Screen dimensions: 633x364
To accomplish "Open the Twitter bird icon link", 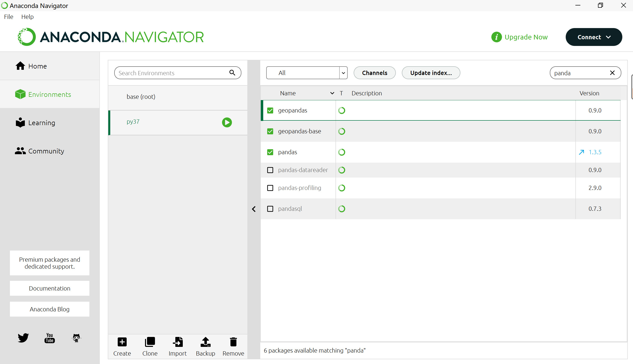I will (23, 338).
